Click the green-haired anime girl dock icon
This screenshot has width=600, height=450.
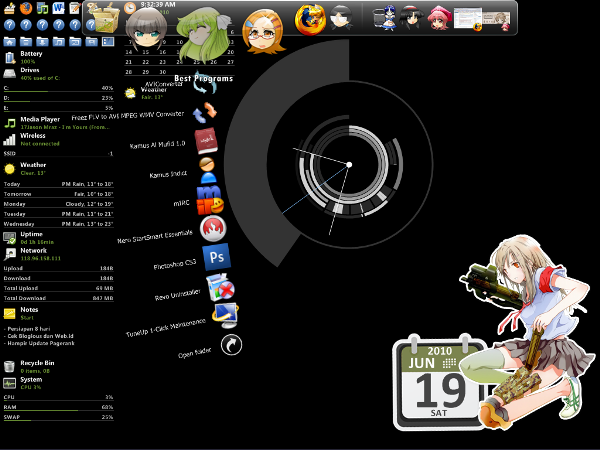click(x=203, y=34)
